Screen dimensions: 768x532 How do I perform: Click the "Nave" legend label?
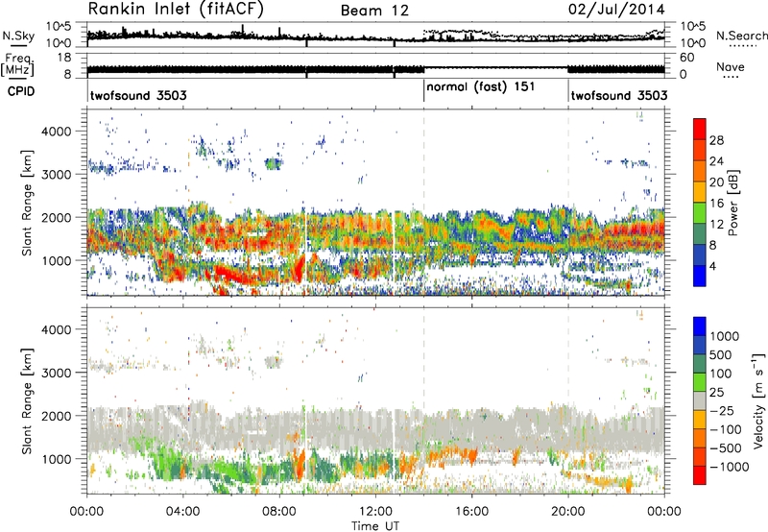pyautogui.click(x=731, y=66)
